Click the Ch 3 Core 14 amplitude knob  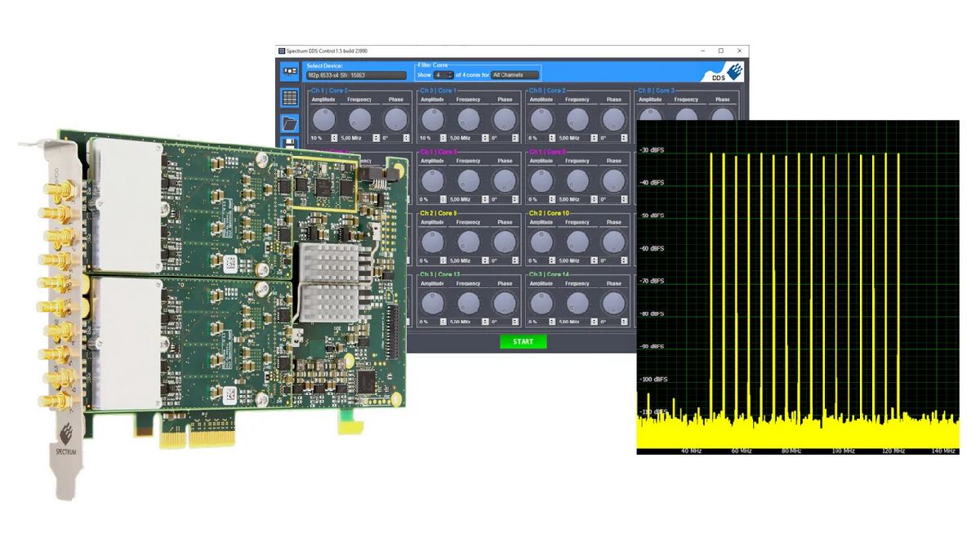coord(541,303)
